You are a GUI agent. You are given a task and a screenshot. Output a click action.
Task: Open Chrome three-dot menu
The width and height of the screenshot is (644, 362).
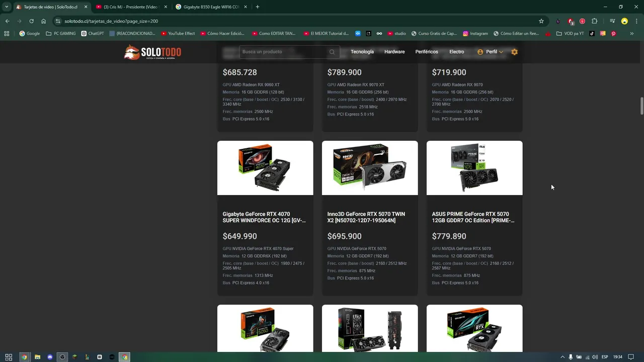636,21
